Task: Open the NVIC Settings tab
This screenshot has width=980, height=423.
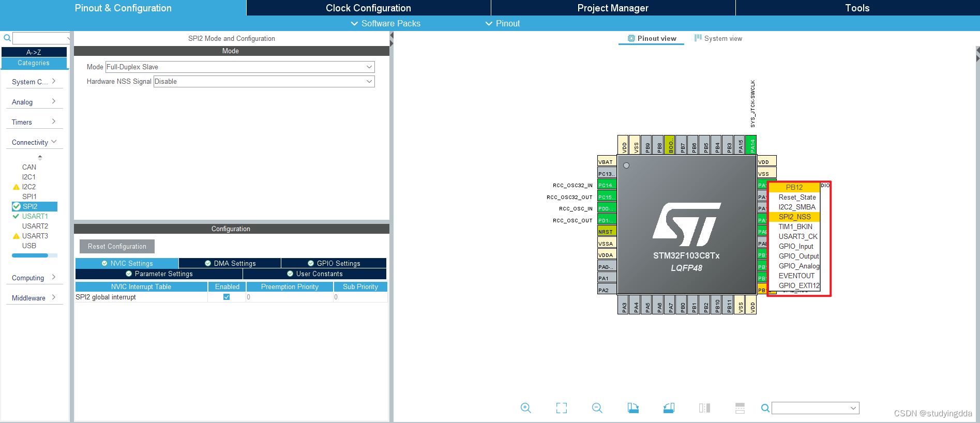Action: point(127,263)
